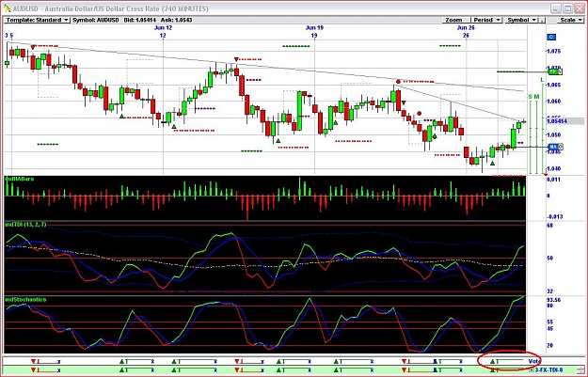This screenshot has width=588, height=377.
Task: Click the current price label 1.05414
Action: click(557, 121)
